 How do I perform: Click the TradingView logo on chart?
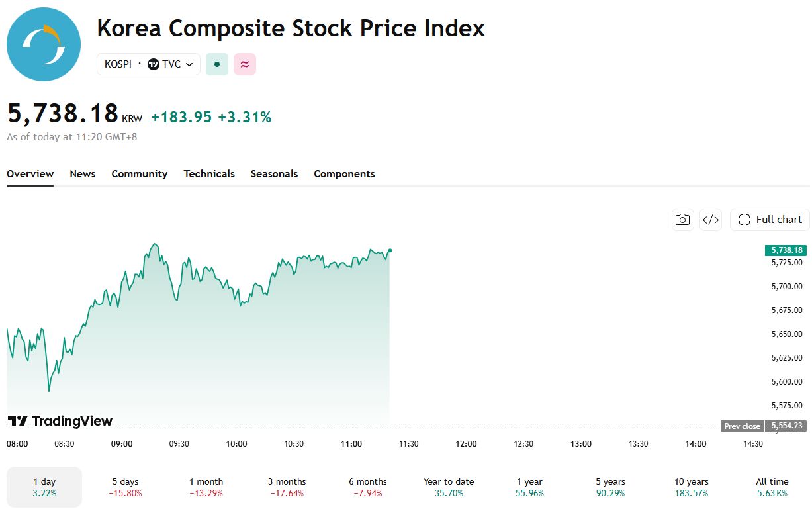tap(60, 421)
